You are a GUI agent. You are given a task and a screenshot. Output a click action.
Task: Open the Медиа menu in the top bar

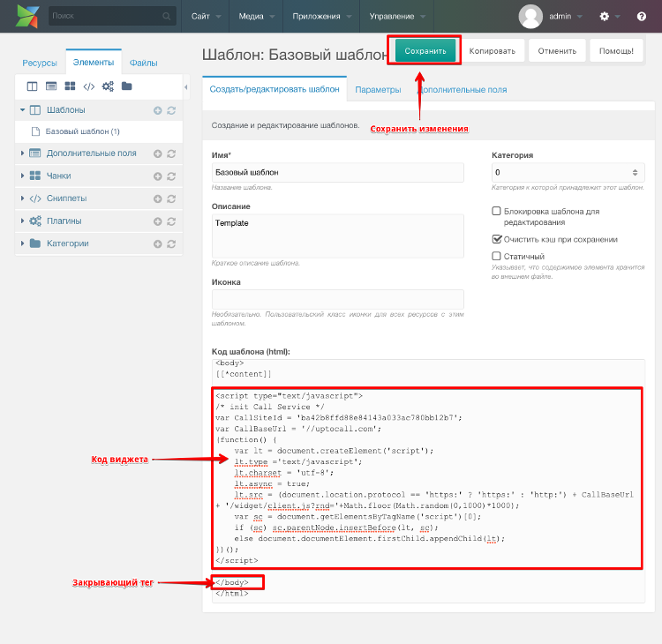[x=257, y=17]
